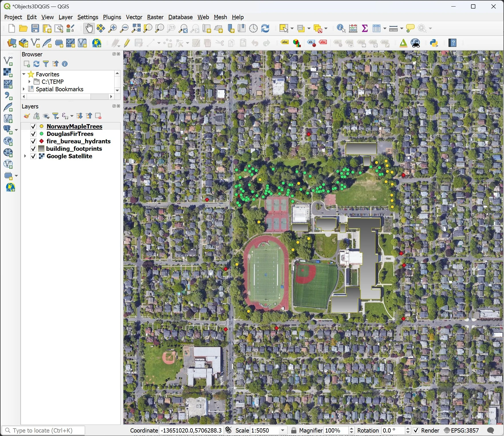Click Zoom Full extent icon
The height and width of the screenshot is (436, 504).
(136, 28)
